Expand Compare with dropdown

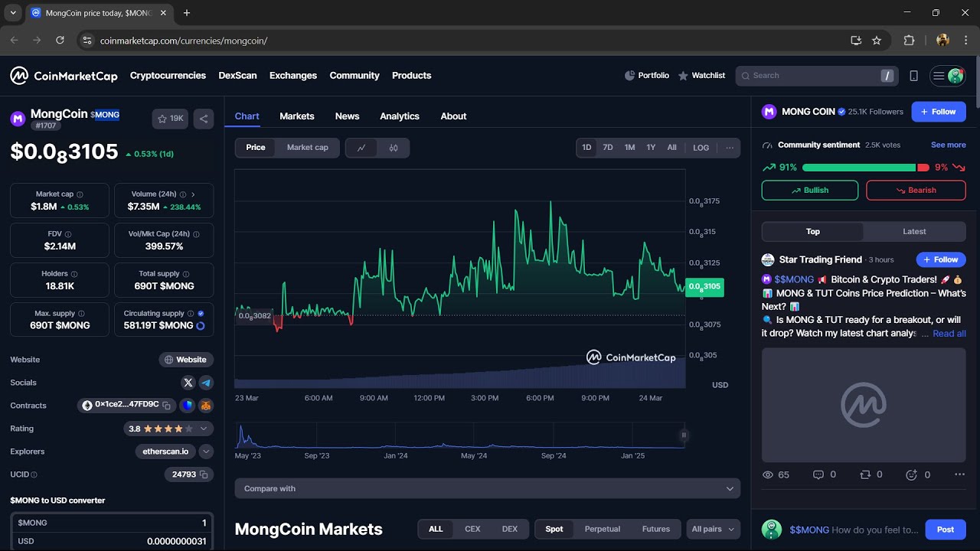pos(488,488)
